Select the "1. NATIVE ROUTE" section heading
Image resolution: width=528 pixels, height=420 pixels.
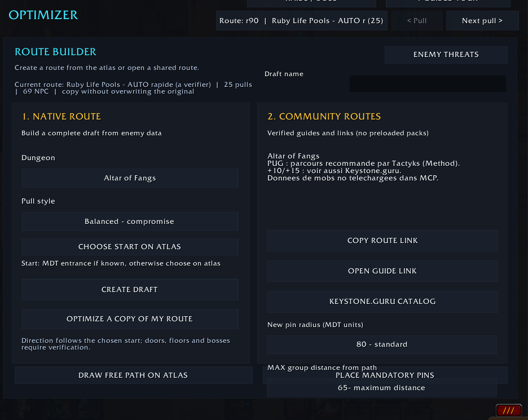61,117
